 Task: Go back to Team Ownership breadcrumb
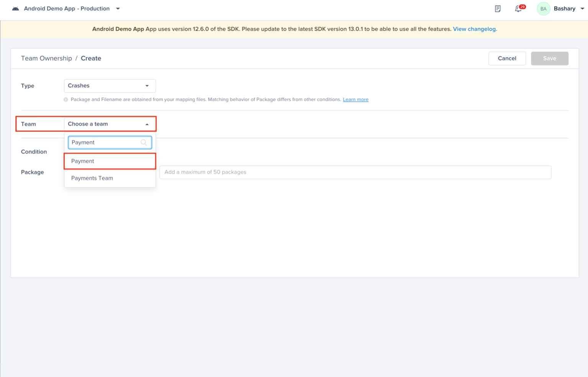(x=46, y=58)
